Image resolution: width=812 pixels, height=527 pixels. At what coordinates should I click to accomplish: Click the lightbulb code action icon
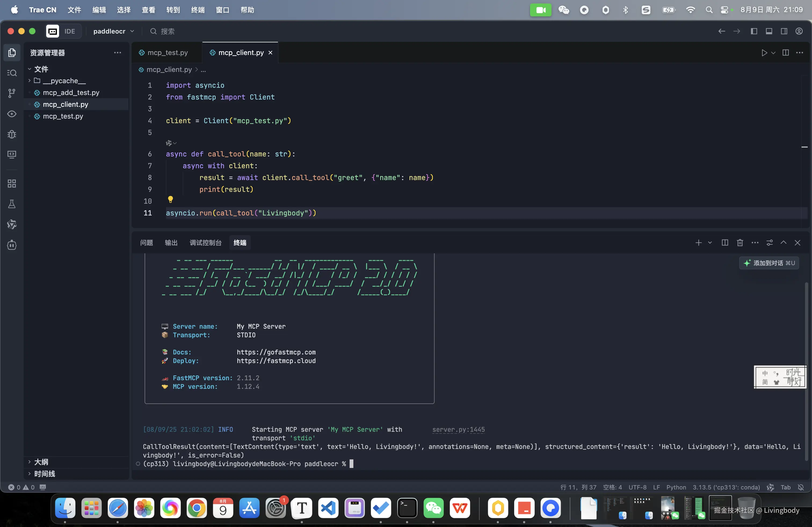(170, 199)
